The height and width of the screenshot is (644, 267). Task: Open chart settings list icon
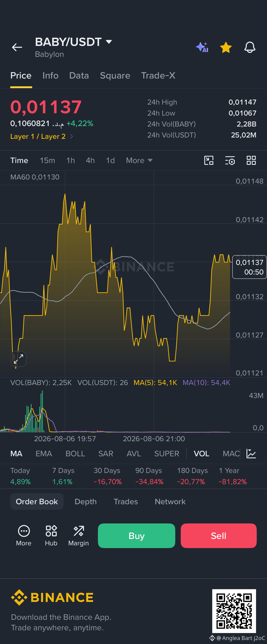230,161
